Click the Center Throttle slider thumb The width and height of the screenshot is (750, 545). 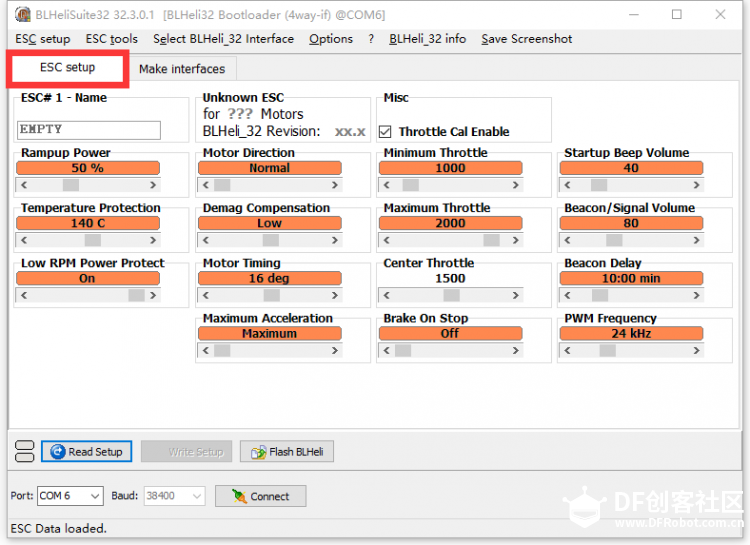point(452,295)
